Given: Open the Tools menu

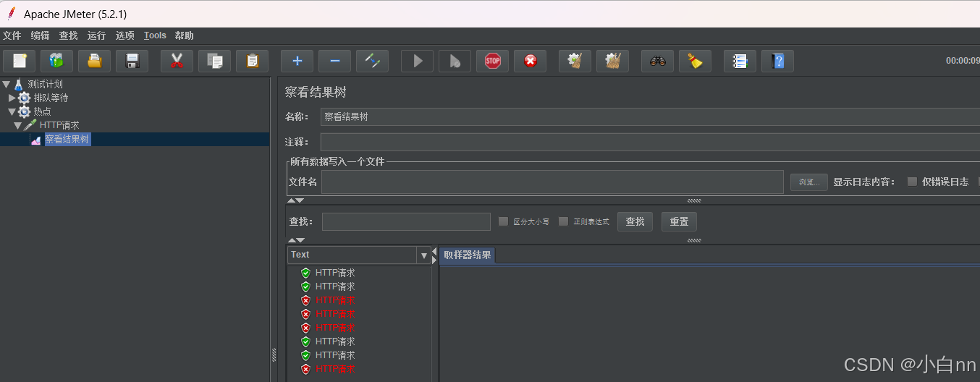Looking at the screenshot, I should tap(155, 35).
